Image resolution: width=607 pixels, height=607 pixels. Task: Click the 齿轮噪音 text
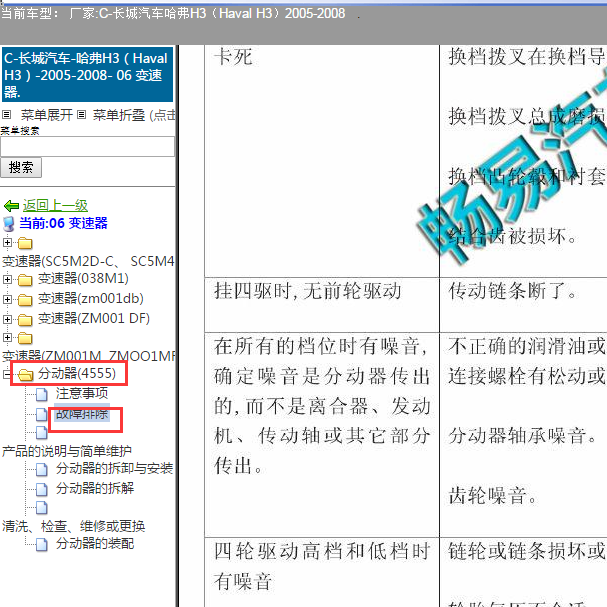(493, 496)
